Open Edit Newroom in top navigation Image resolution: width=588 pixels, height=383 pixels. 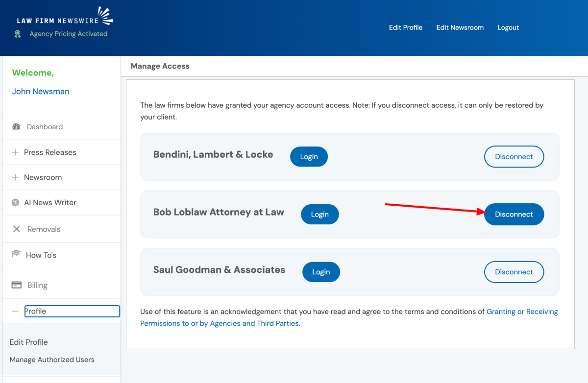point(460,27)
